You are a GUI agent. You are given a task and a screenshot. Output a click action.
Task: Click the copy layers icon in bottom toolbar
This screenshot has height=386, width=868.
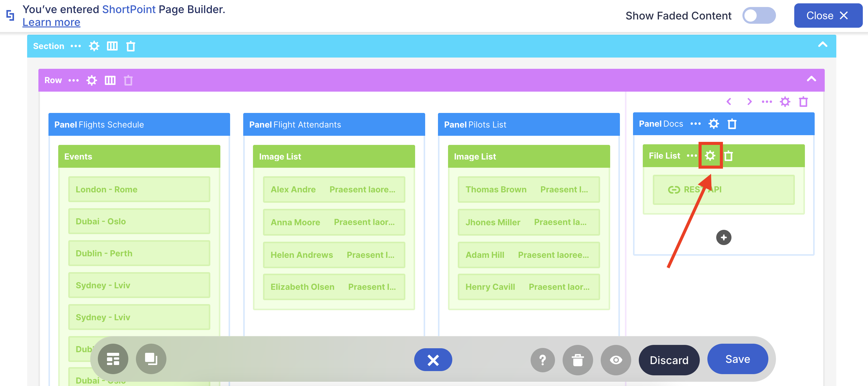pyautogui.click(x=151, y=359)
